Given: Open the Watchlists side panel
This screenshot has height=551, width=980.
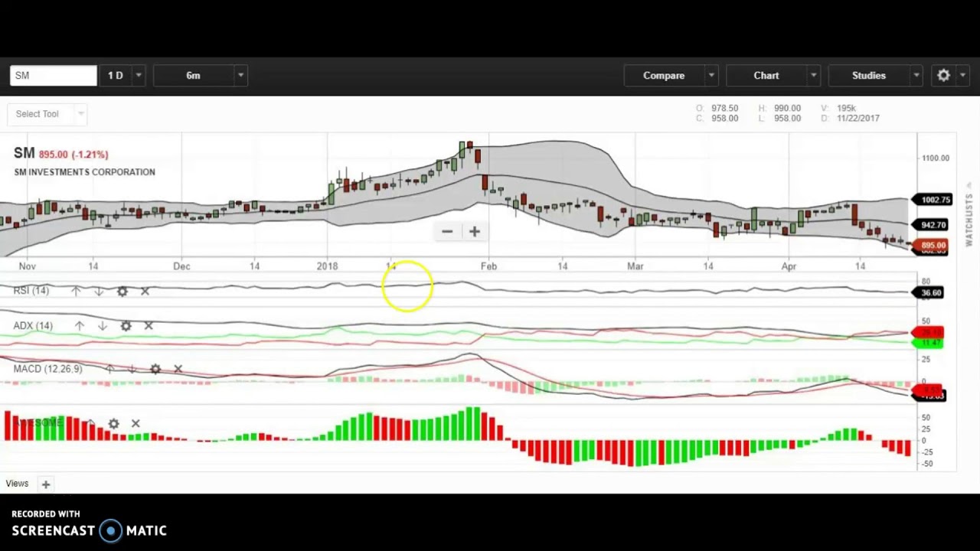Looking at the screenshot, I should point(969,215).
